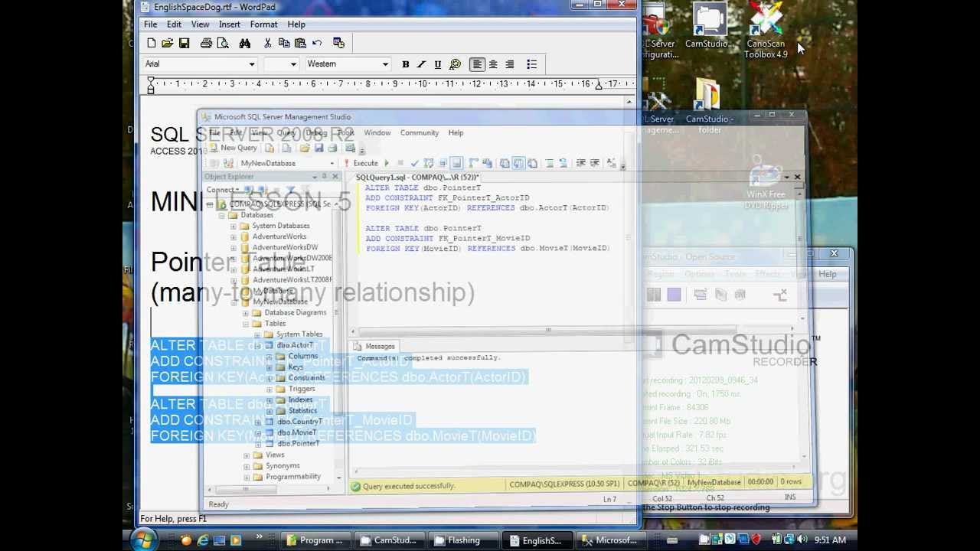This screenshot has height=551, width=980.
Task: Save the WordPad document with floppy icon
Action: pyautogui.click(x=184, y=44)
